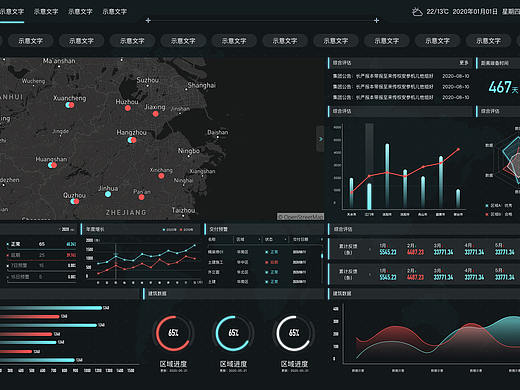
Task: Select the Jiaxing red map marker
Action: click(x=155, y=114)
